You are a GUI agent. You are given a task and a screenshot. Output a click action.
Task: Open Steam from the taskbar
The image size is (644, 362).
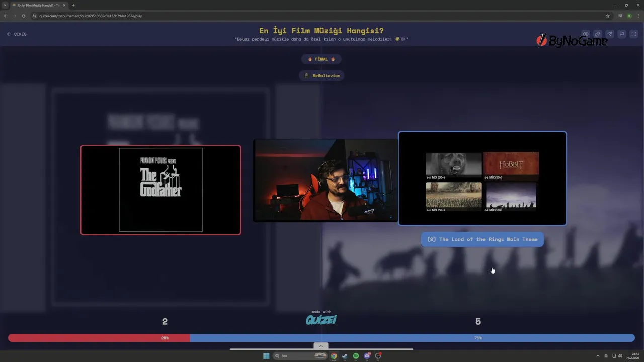point(345,356)
